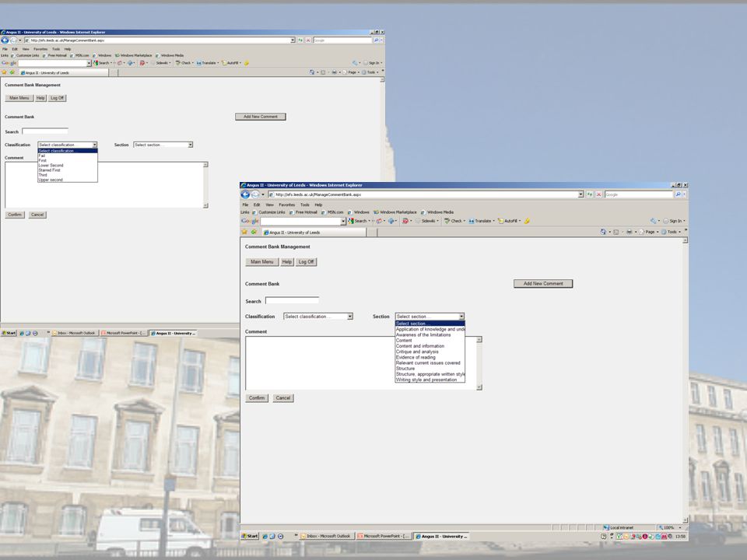747x560 pixels.
Task: Click the Search input field in the front window
Action: [292, 300]
